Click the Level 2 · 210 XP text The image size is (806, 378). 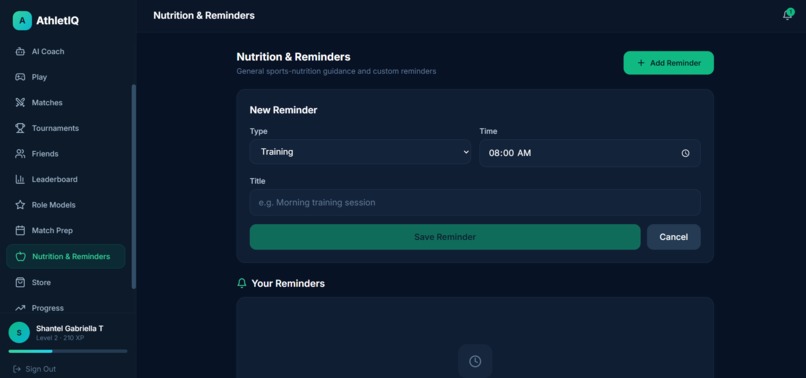pos(60,338)
